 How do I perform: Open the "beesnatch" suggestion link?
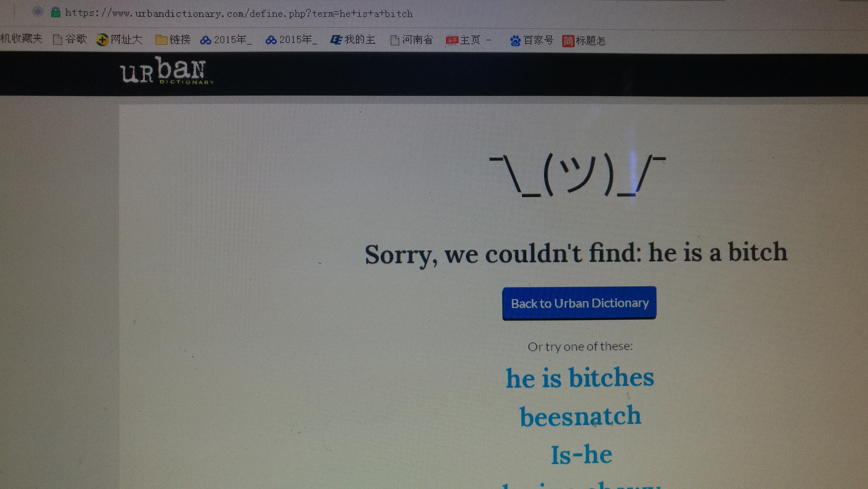[580, 416]
